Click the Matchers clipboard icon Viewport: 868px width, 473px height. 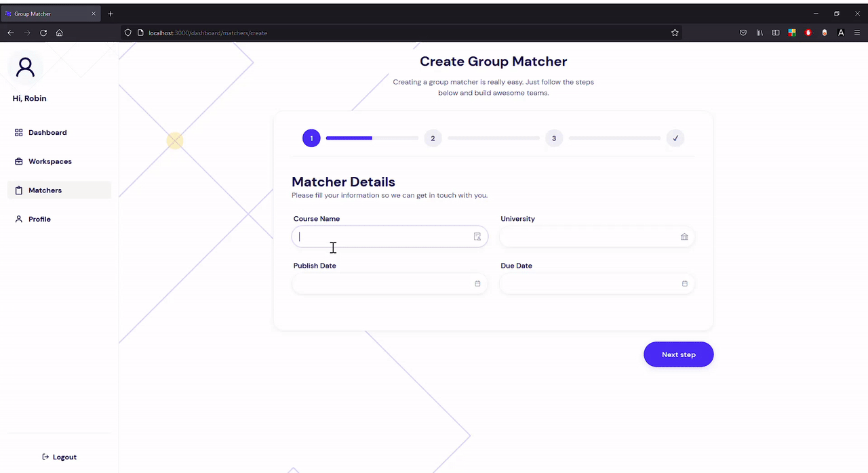click(x=18, y=190)
